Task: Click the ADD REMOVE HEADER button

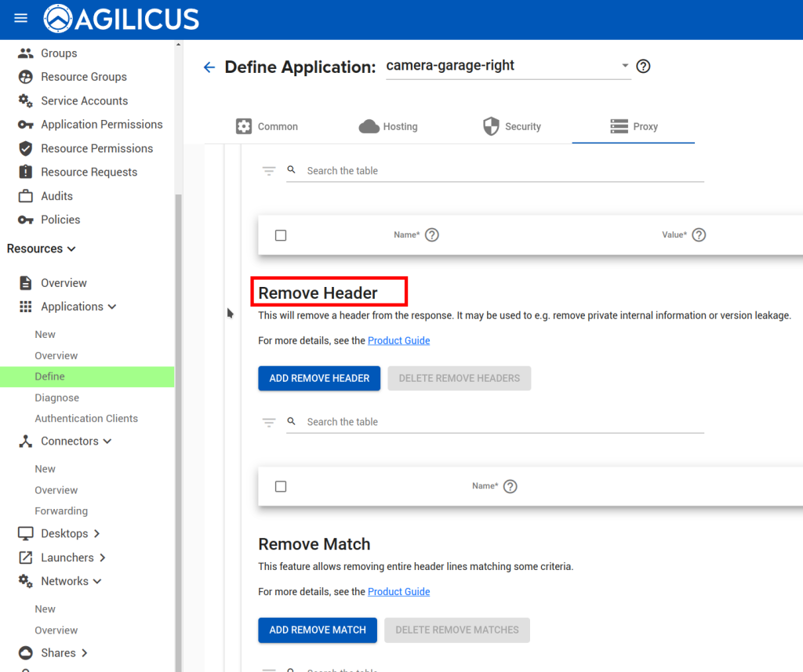Action: [x=319, y=378]
